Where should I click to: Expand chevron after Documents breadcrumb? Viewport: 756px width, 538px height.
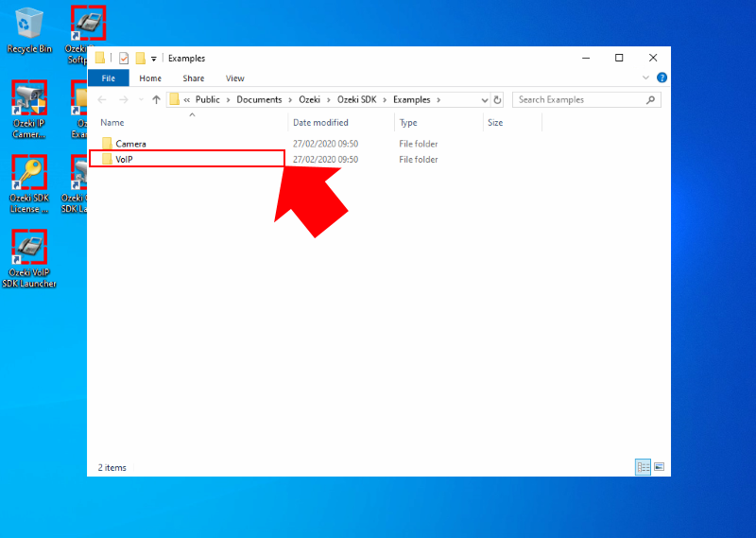coord(290,100)
